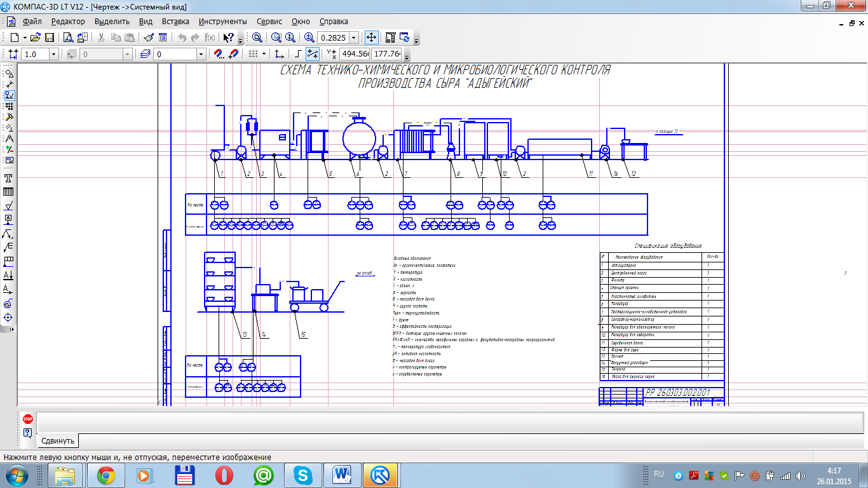
Task: Click the Refresh Image icon
Action: tap(404, 37)
